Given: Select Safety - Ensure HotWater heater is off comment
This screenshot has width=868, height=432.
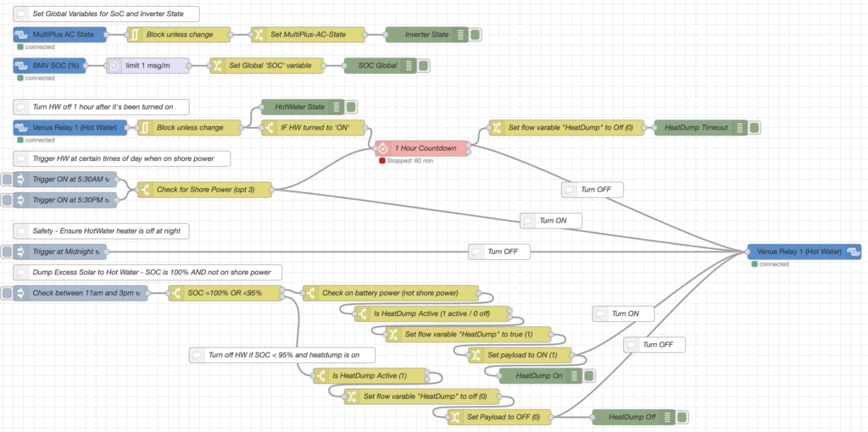Looking at the screenshot, I should pos(102,230).
